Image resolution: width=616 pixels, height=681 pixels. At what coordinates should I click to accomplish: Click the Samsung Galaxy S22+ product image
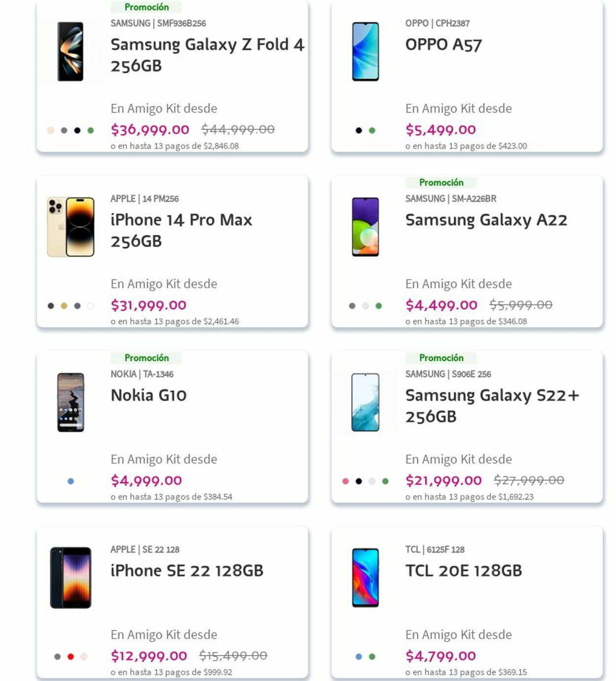pos(365,403)
